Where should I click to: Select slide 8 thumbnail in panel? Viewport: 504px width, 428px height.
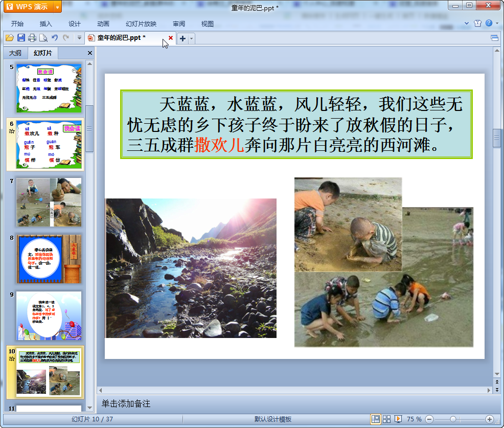coord(49,259)
